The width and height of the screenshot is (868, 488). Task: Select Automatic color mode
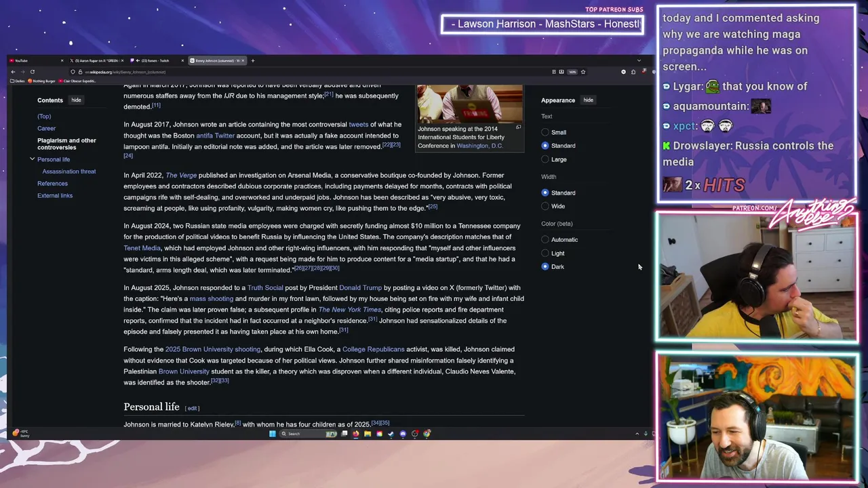pyautogui.click(x=545, y=239)
